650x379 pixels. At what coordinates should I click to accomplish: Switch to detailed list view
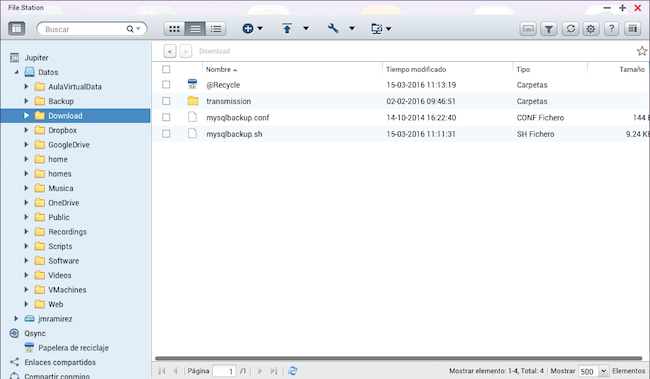point(216,29)
